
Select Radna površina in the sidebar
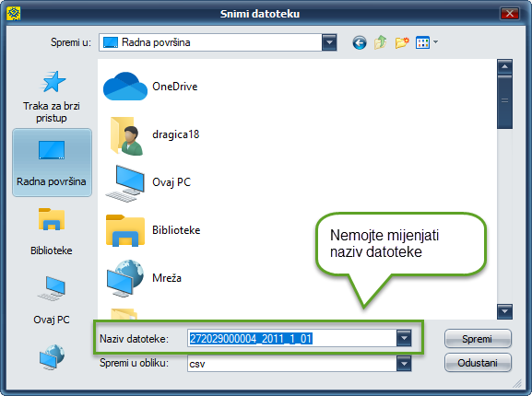pos(52,163)
